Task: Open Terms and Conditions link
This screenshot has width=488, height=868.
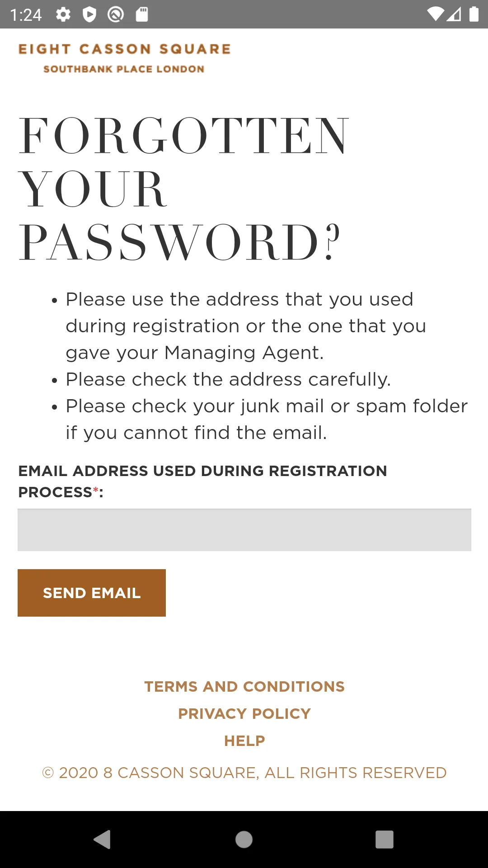Action: click(x=244, y=686)
